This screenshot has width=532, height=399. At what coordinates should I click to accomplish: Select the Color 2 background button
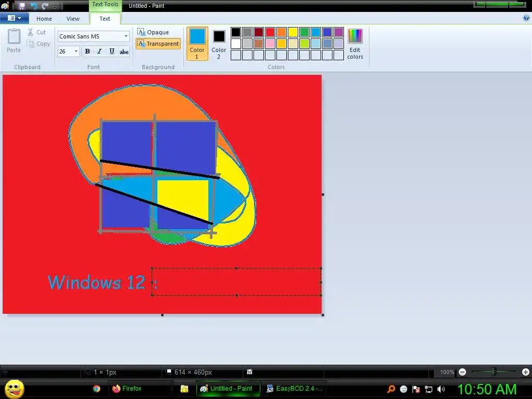[219, 44]
